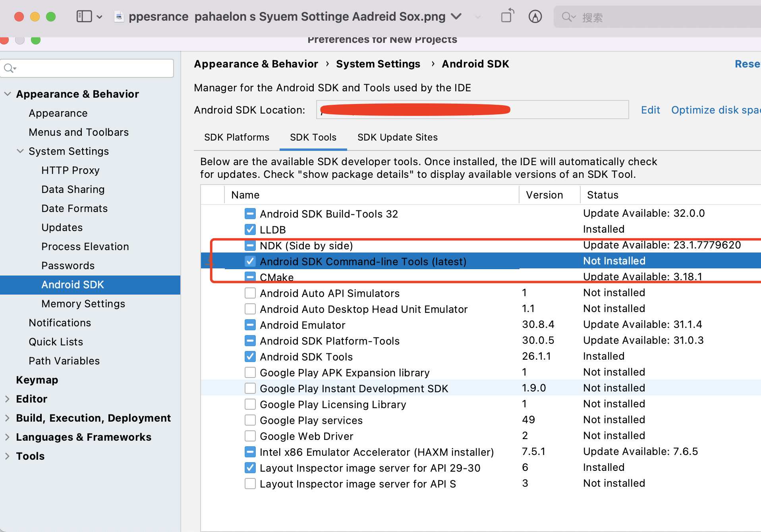The height and width of the screenshot is (532, 761).
Task: Open the title dropdown arrow after file name
Action: click(456, 17)
